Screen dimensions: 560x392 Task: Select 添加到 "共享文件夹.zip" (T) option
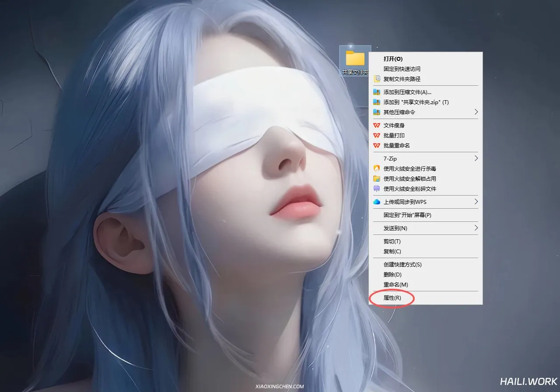[416, 102]
